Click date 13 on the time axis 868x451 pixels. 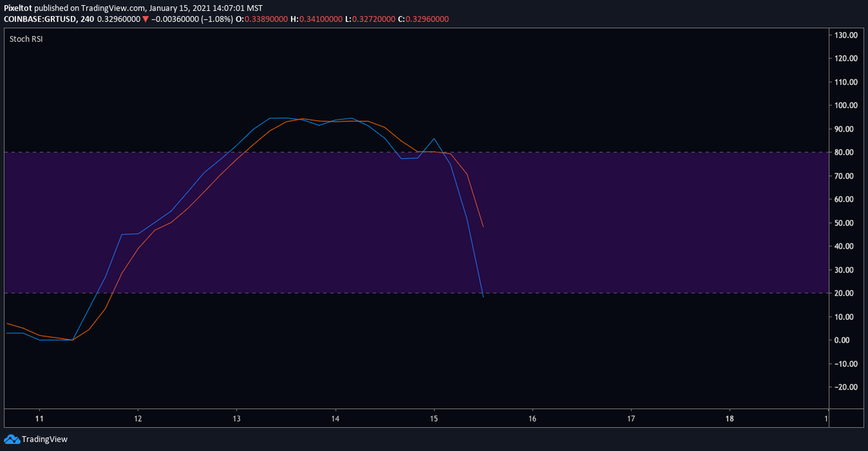(237, 418)
